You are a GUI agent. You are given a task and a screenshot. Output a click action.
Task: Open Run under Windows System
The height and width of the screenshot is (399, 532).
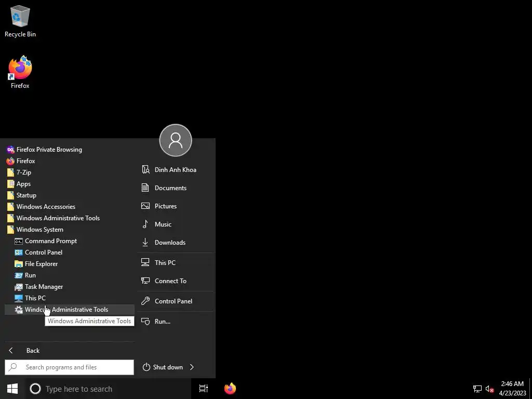[x=70, y=275]
